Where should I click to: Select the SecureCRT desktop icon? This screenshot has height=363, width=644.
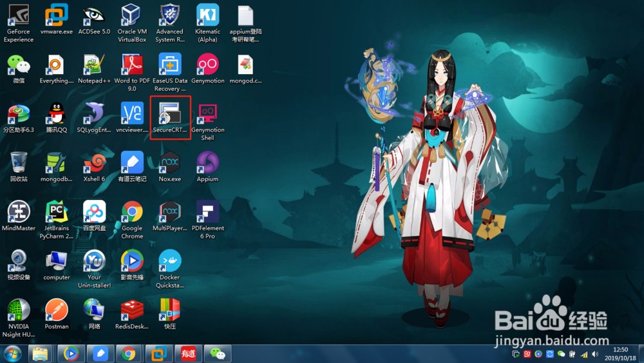[169, 117]
